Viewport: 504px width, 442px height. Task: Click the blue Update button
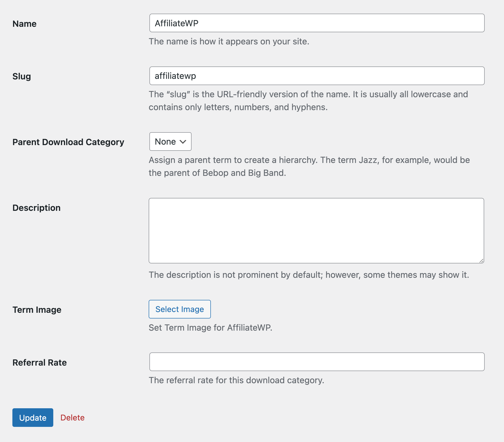[x=33, y=418]
